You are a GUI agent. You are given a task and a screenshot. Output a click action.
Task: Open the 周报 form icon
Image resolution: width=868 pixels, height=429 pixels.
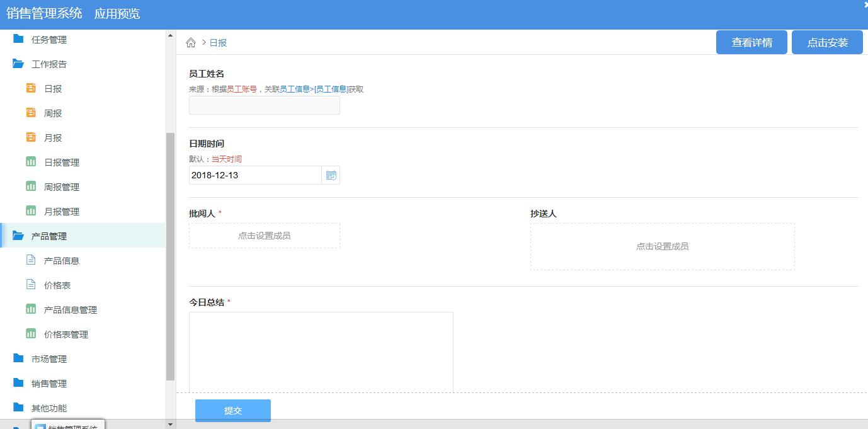(31, 113)
